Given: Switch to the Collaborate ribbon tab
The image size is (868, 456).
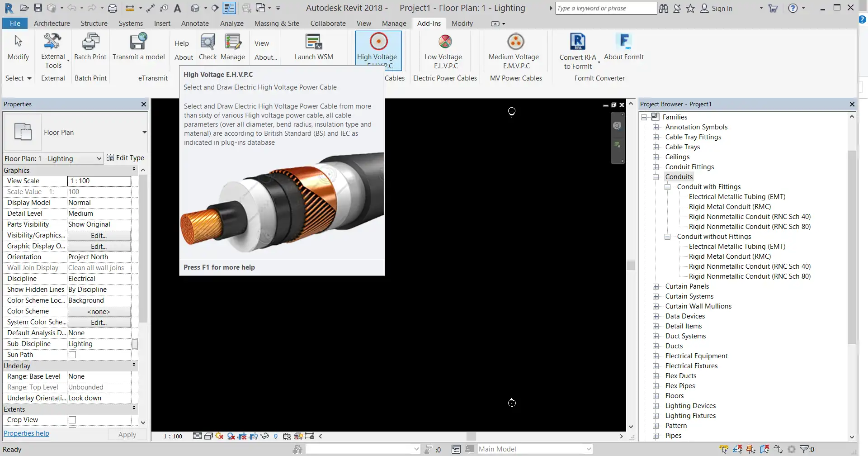Looking at the screenshot, I should tap(327, 24).
